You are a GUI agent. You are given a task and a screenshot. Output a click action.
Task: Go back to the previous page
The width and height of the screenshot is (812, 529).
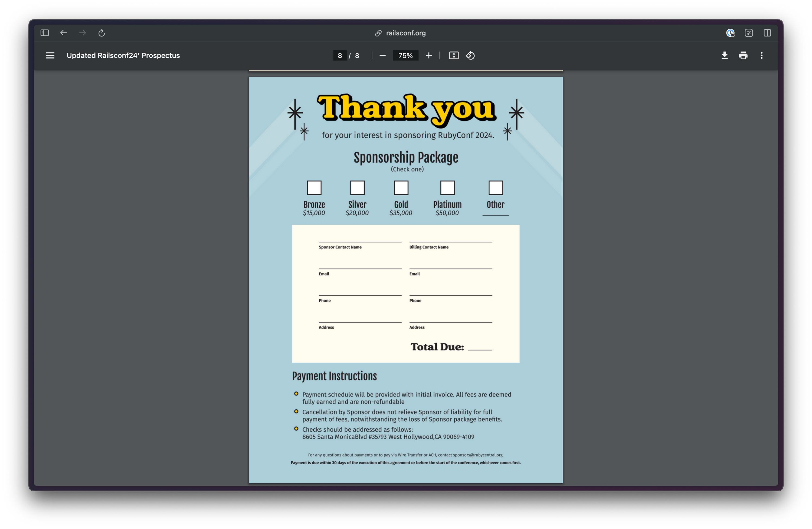point(63,33)
